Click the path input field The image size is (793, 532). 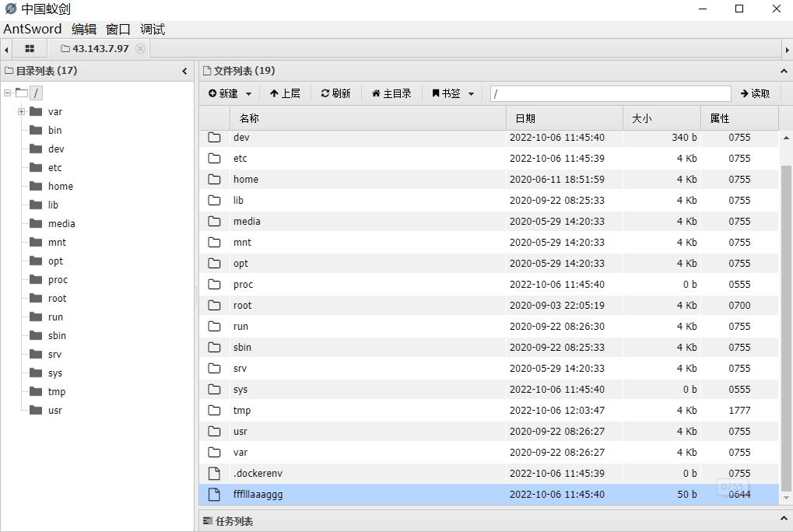[610, 93]
